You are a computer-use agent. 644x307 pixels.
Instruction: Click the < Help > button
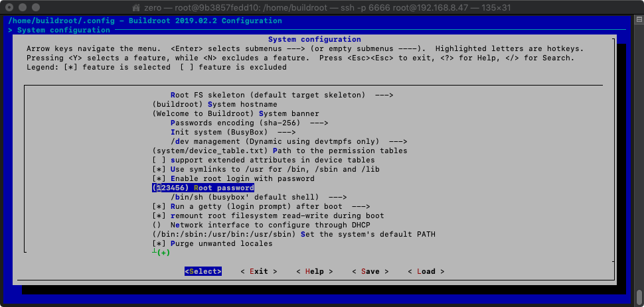[x=315, y=271]
